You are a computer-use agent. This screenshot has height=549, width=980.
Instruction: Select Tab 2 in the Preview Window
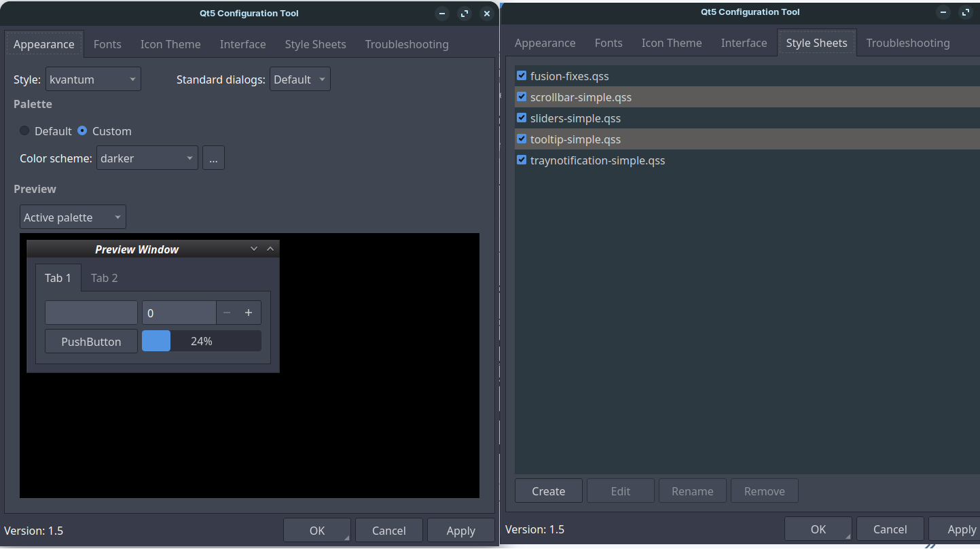105,278
